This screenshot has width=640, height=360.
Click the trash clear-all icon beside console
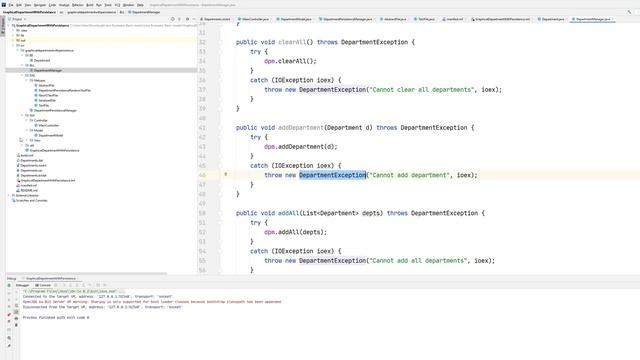[x=16, y=325]
